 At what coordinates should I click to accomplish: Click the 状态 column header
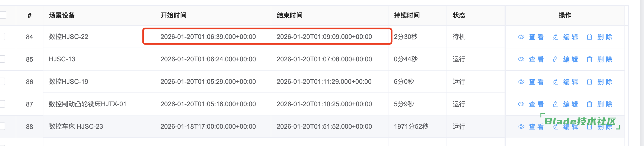(459, 15)
